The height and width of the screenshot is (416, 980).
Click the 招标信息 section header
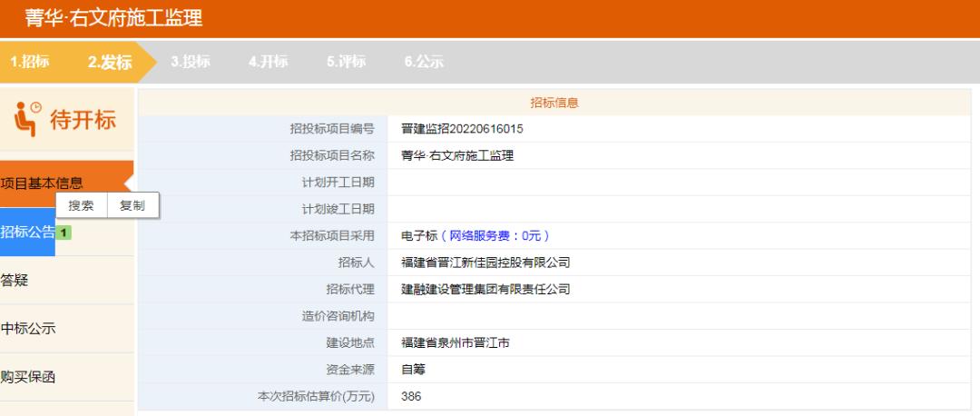point(554,103)
